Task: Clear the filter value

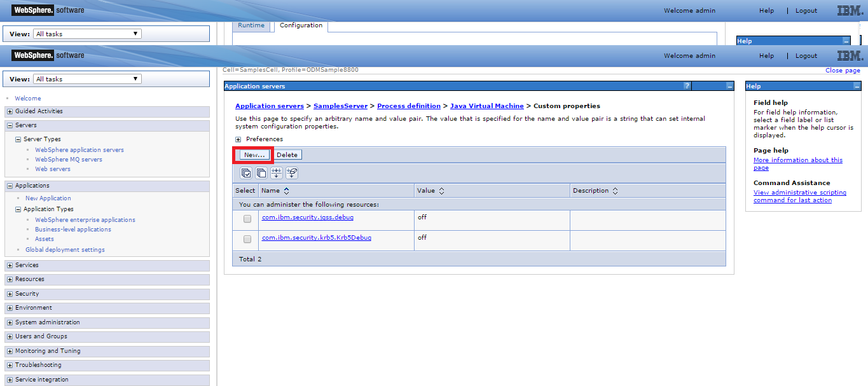Action: [x=292, y=172]
